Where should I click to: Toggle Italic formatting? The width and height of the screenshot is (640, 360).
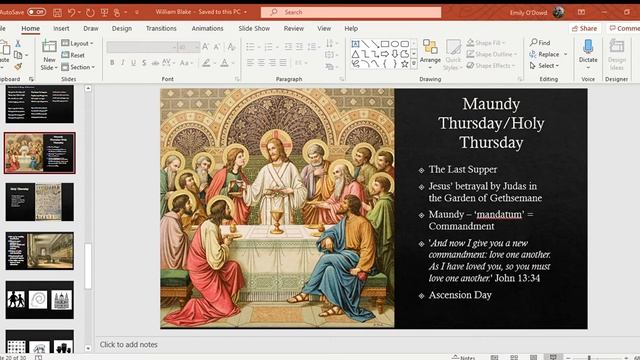122,63
